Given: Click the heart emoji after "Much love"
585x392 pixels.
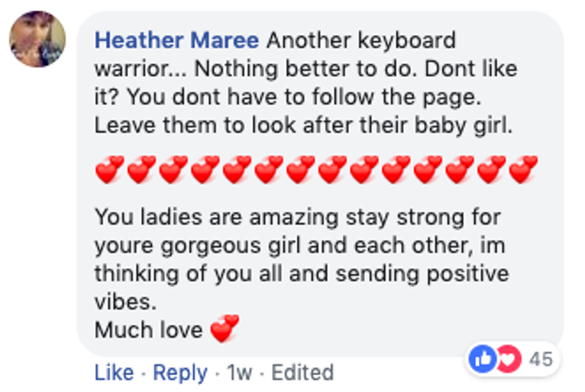Looking at the screenshot, I should [x=224, y=329].
